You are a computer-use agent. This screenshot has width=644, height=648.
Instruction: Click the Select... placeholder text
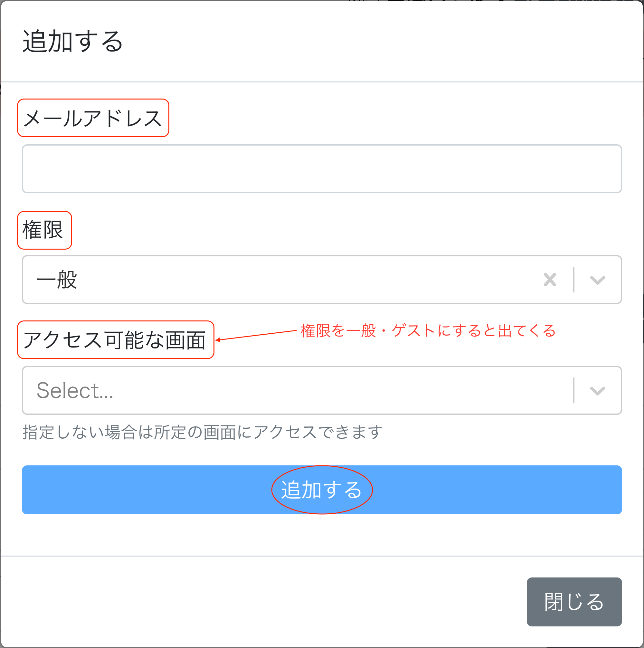pos(75,391)
